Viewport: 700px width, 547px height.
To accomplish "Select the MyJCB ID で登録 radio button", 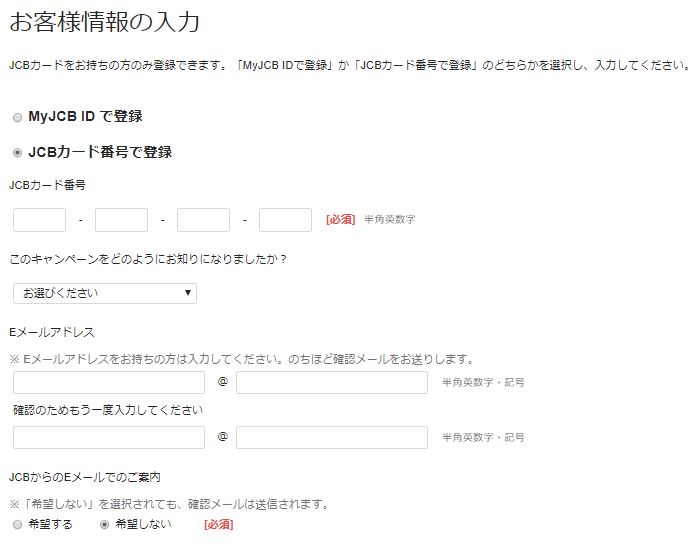I will [17, 118].
